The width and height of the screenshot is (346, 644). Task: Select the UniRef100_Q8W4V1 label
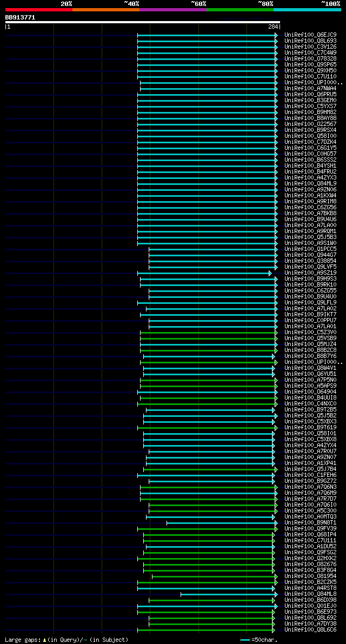310,368
